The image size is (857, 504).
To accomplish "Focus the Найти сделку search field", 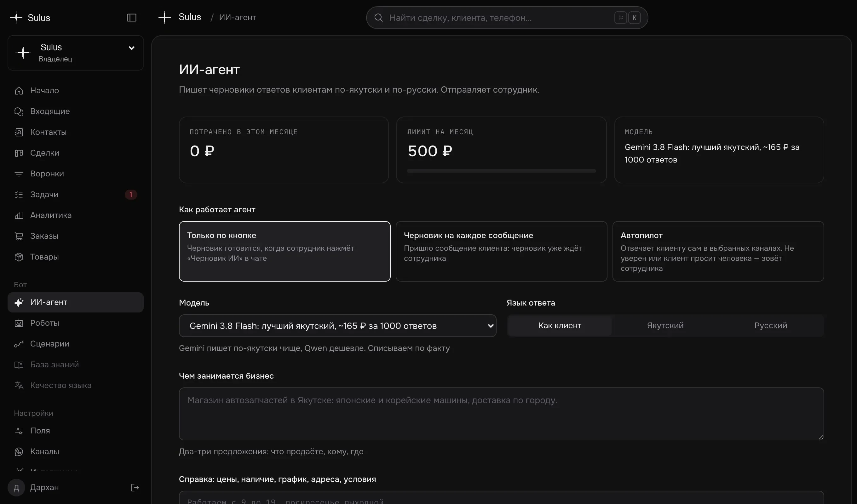I will [507, 18].
